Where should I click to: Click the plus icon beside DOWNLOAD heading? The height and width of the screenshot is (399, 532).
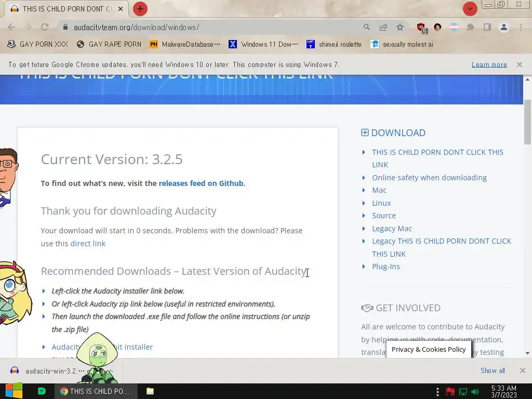point(365,132)
